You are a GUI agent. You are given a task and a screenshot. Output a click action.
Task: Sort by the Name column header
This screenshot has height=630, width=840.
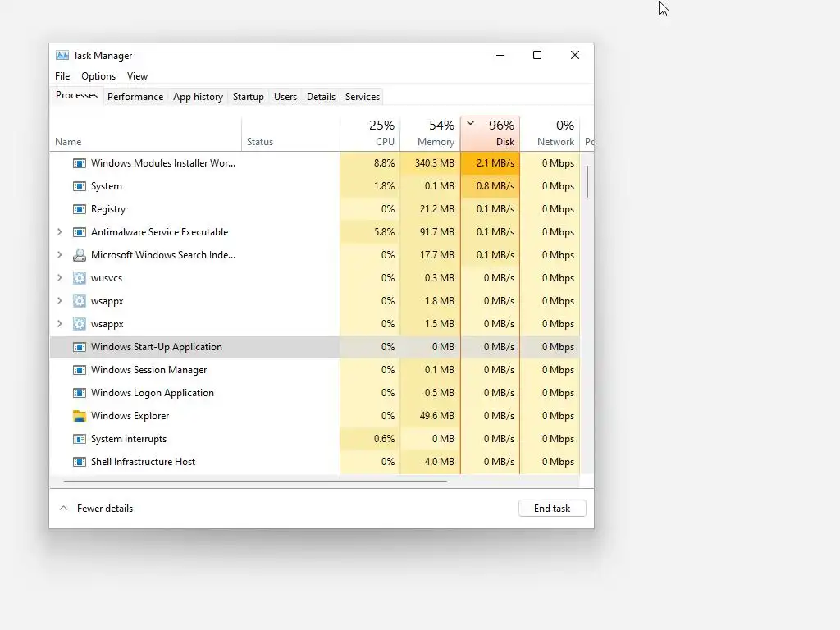point(145,134)
